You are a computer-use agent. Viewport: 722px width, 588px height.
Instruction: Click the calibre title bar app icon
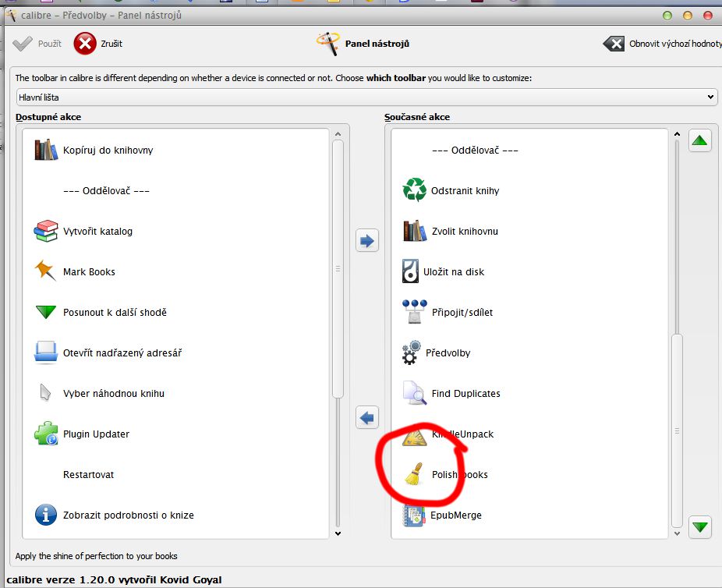click(11, 15)
